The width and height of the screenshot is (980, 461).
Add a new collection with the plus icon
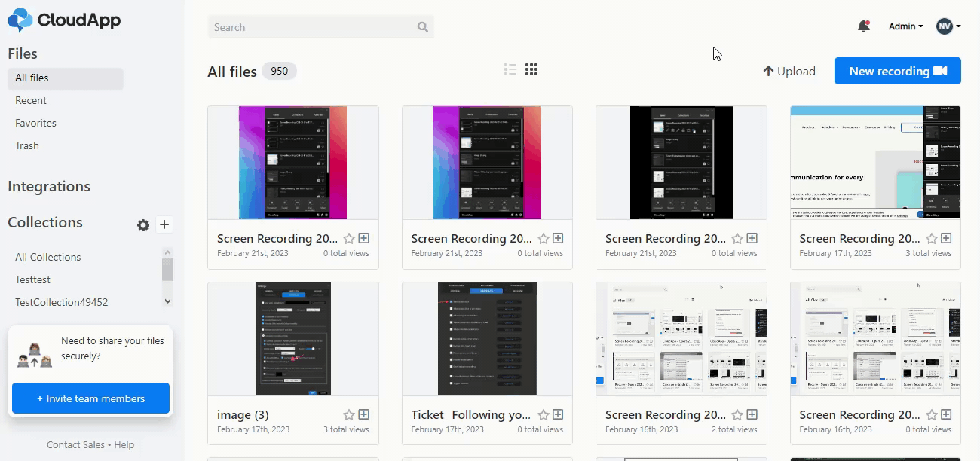point(165,224)
